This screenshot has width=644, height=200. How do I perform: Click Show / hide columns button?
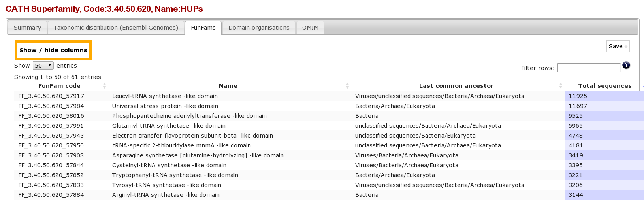(x=53, y=50)
